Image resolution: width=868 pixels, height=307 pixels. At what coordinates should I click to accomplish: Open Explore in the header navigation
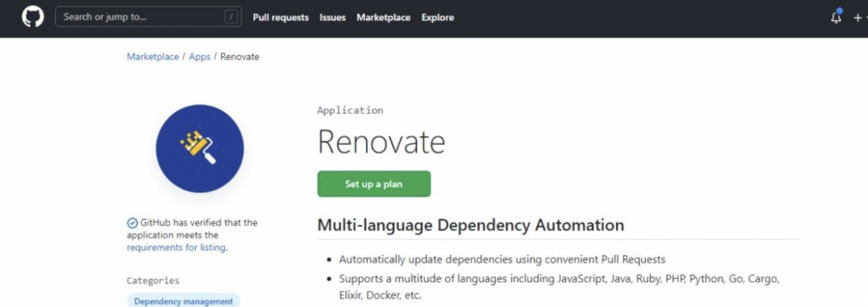click(438, 17)
